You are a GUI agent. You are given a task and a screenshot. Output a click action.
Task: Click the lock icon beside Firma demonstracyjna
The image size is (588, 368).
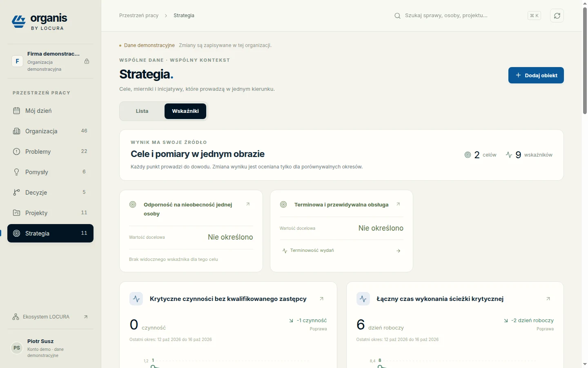(x=87, y=61)
